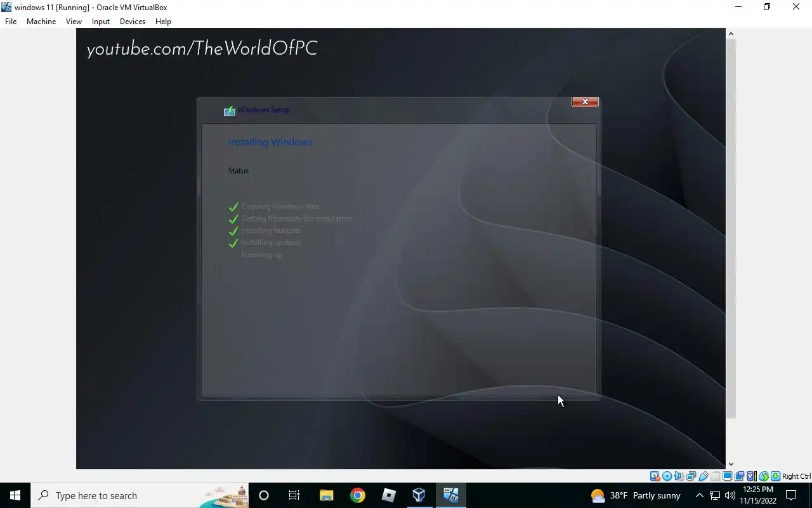Image resolution: width=812 pixels, height=508 pixels.
Task: Open the optical drive status icon
Action: [667, 476]
